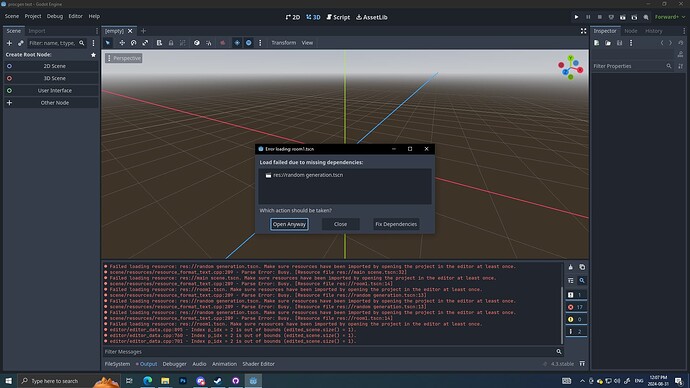
Task: Switch to the 2D workspace
Action: [293, 17]
